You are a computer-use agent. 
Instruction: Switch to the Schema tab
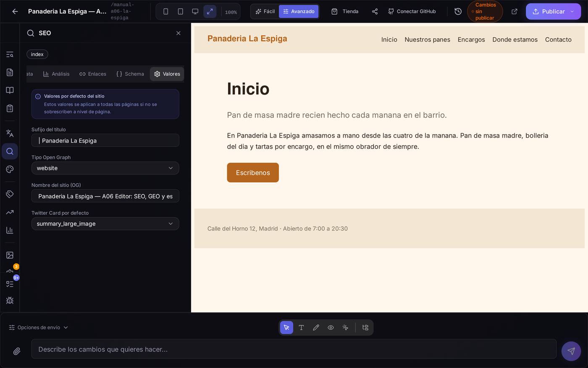tap(130, 74)
